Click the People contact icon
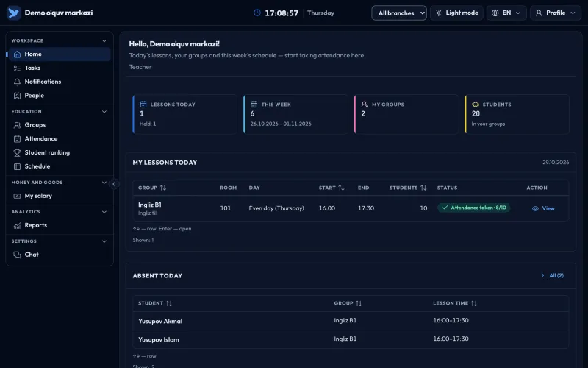The image size is (588, 368). (x=17, y=96)
